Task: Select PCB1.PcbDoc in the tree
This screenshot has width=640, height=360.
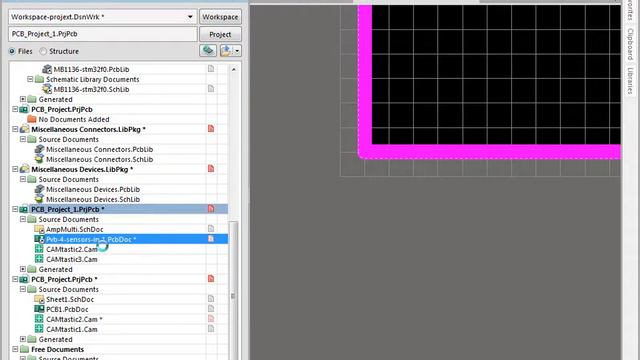Action: [x=67, y=309]
